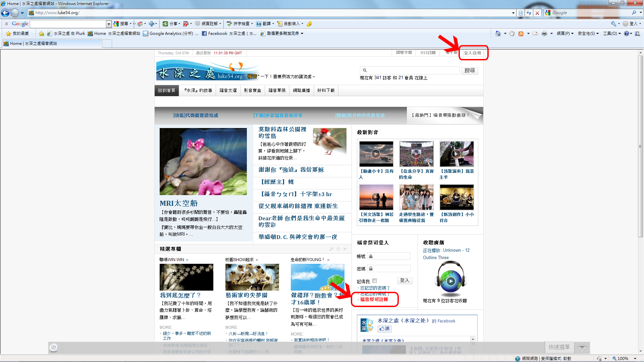This screenshot has height=362, width=644.
Task: Open the orange RSS feeds icon
Action: pyautogui.click(x=521, y=34)
